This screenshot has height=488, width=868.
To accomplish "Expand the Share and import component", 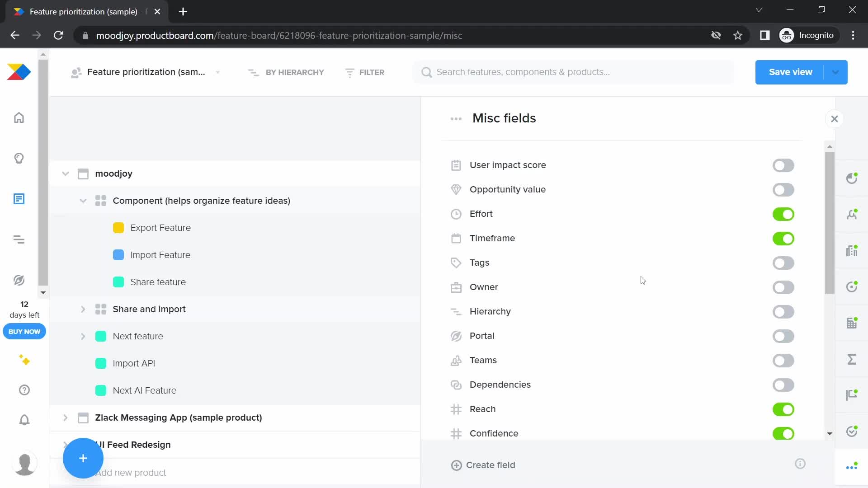I will click(83, 309).
